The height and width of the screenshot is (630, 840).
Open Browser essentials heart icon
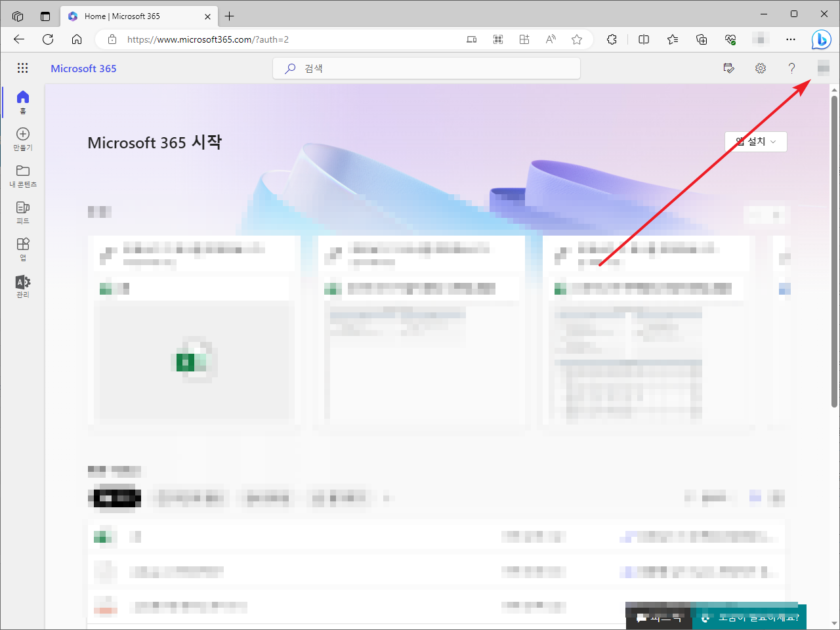[x=730, y=39]
